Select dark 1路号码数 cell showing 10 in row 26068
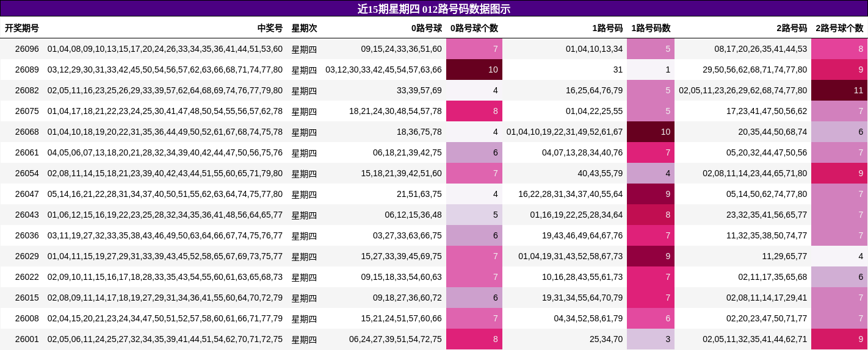Screen dimensions: 868x350 [x=651, y=132]
